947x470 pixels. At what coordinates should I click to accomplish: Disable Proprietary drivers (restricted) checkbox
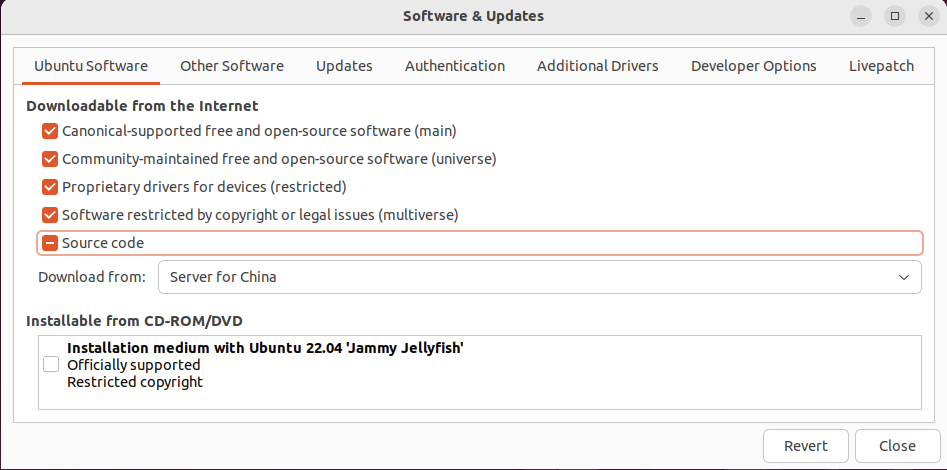(x=50, y=187)
